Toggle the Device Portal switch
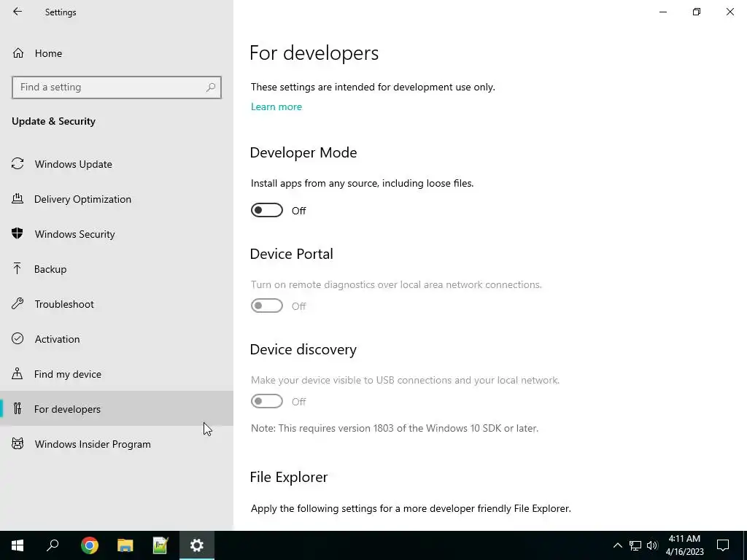The width and height of the screenshot is (747, 560). click(x=267, y=306)
